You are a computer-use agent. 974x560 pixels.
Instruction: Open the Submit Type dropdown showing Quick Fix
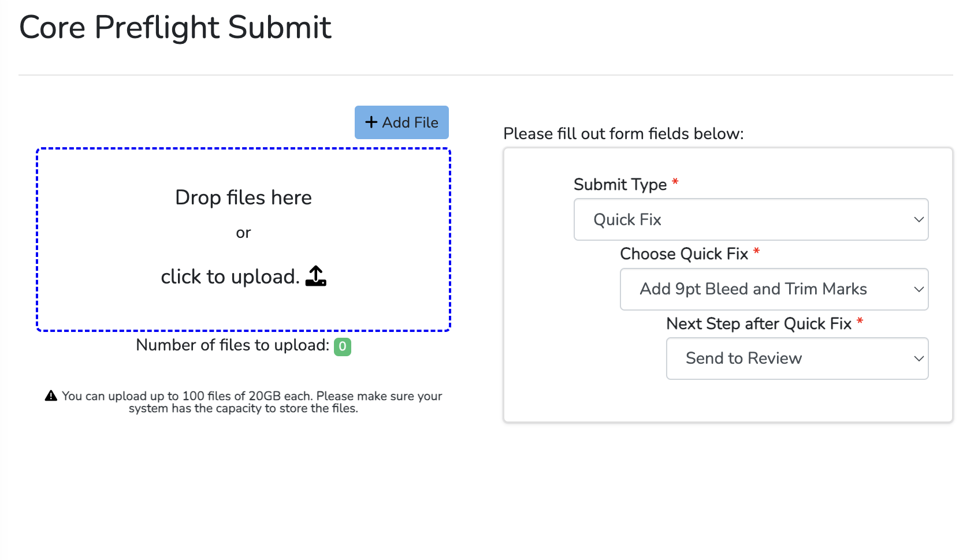[750, 219]
